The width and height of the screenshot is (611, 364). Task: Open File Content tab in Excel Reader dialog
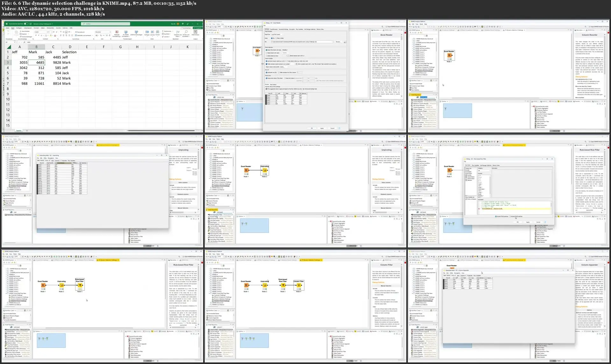pyautogui.click(x=273, y=85)
